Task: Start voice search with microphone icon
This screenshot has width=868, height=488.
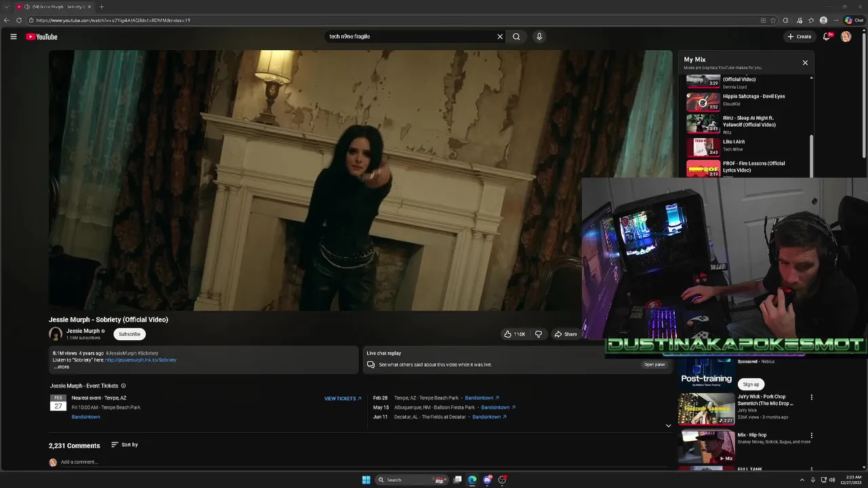Action: [539, 37]
